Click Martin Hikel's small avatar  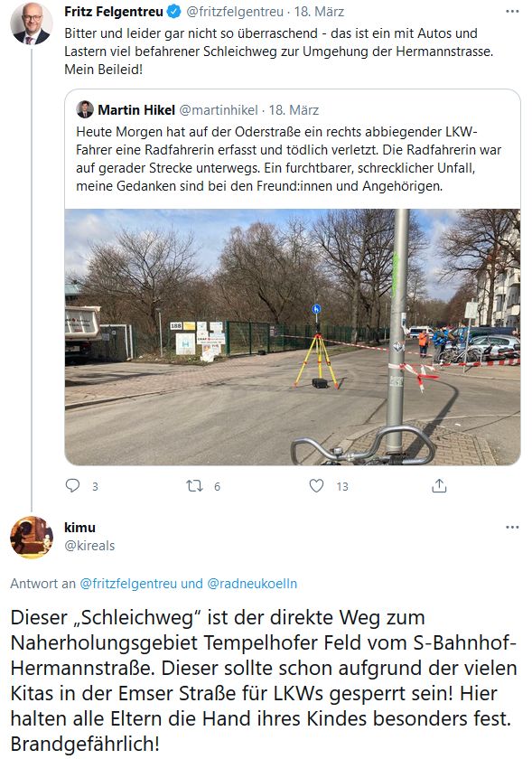(85, 109)
